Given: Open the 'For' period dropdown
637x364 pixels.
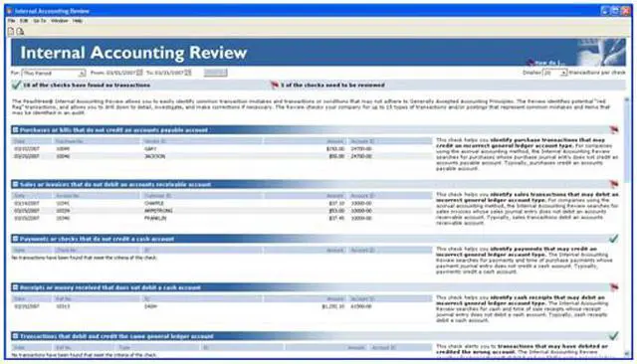Looking at the screenshot, I should coord(53,73).
